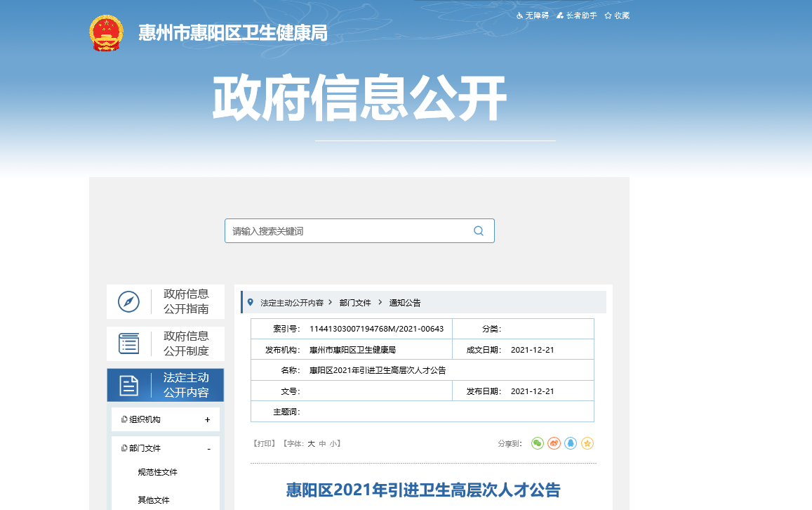This screenshot has height=510, width=812.
Task: Select small font size 小
Action: coord(333,444)
